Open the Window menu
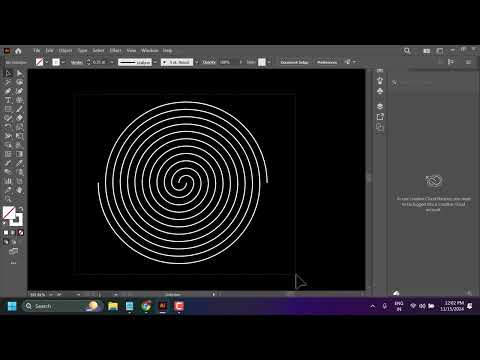Screen dimensions: 480x360 click(150, 51)
